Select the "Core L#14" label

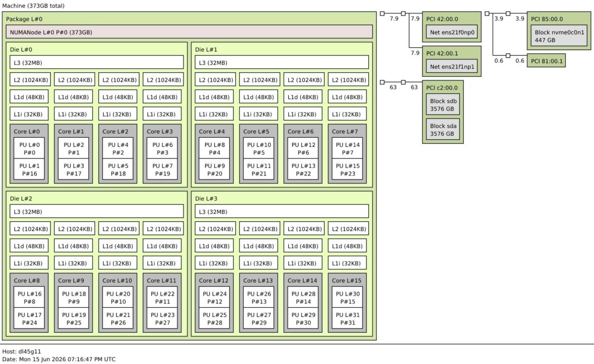tap(303, 281)
